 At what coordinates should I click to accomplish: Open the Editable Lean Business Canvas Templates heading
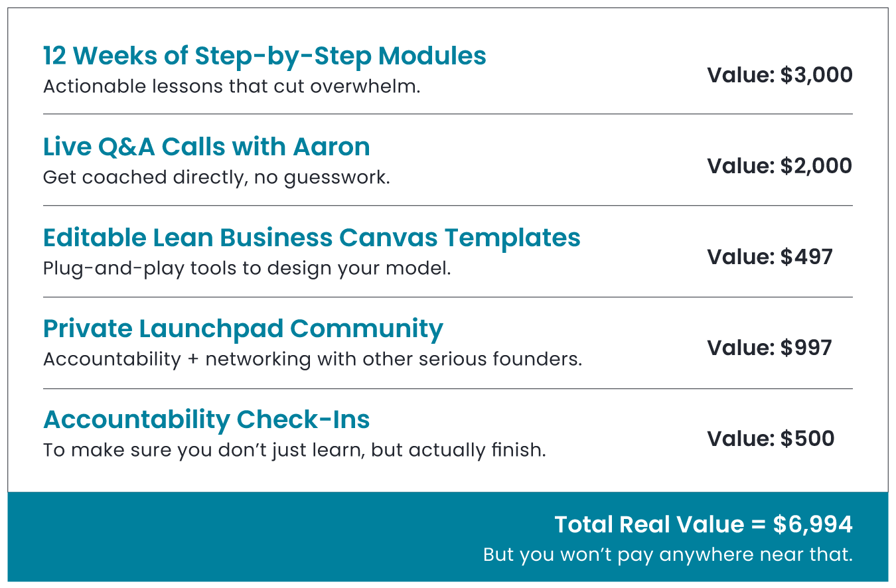pos(312,238)
